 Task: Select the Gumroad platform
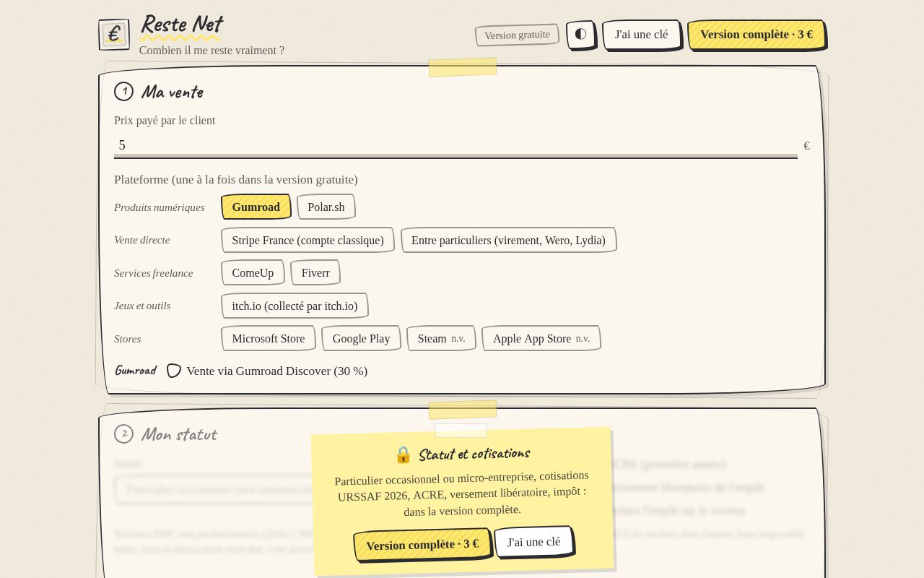click(256, 207)
